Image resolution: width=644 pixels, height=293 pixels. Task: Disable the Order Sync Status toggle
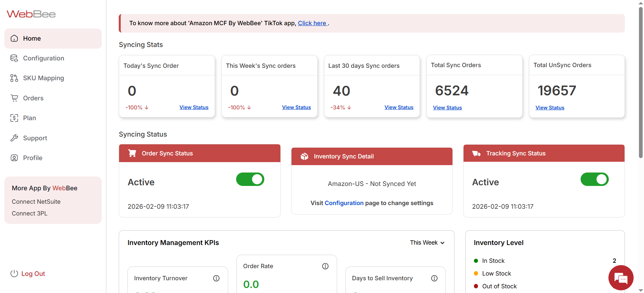click(250, 179)
